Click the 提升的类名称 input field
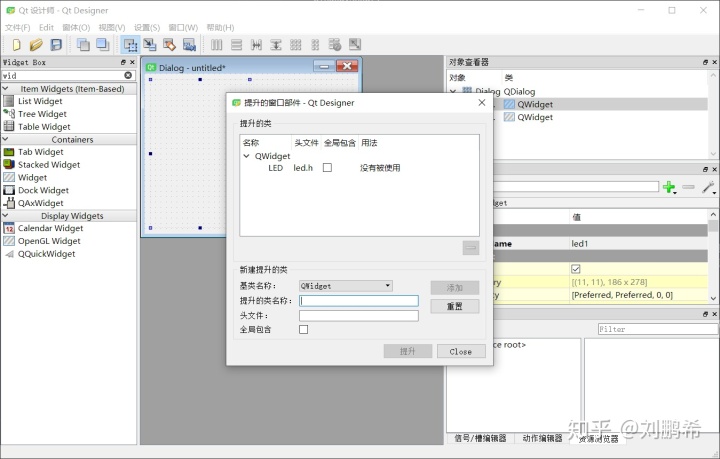The width and height of the screenshot is (720, 459). click(359, 301)
